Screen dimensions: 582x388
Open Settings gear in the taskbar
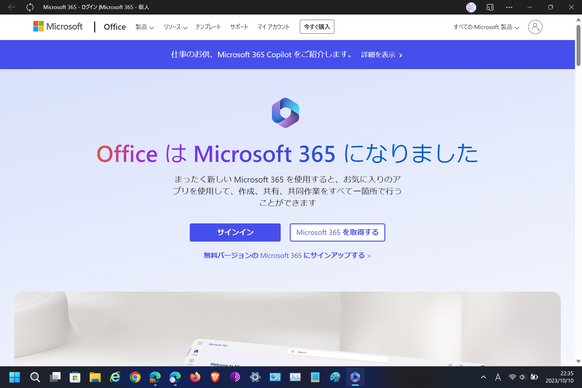(255, 377)
